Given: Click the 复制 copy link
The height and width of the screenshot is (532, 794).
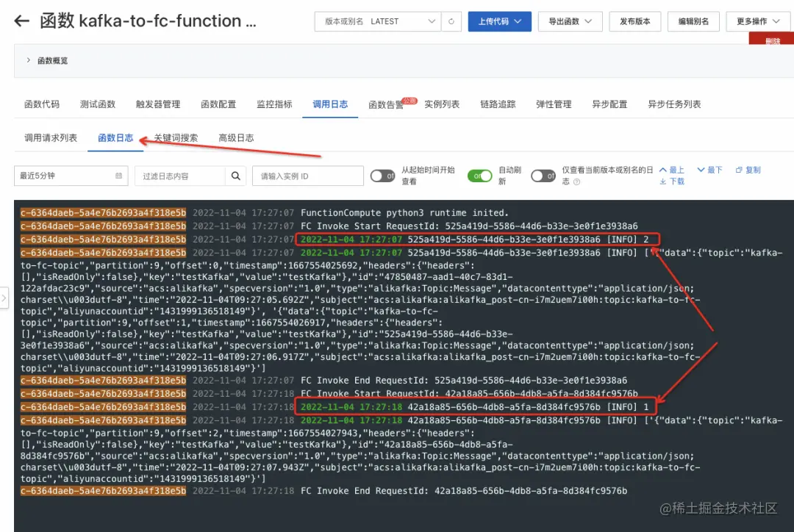Looking at the screenshot, I should coord(748,170).
